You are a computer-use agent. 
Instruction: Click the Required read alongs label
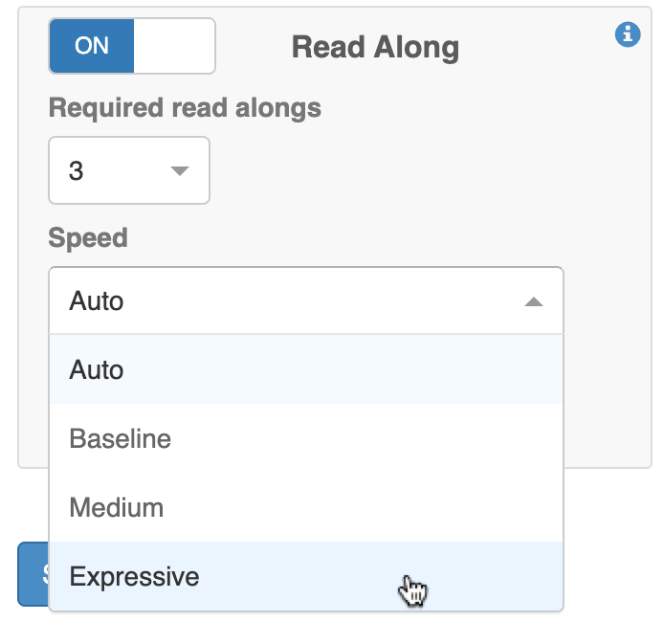click(185, 108)
